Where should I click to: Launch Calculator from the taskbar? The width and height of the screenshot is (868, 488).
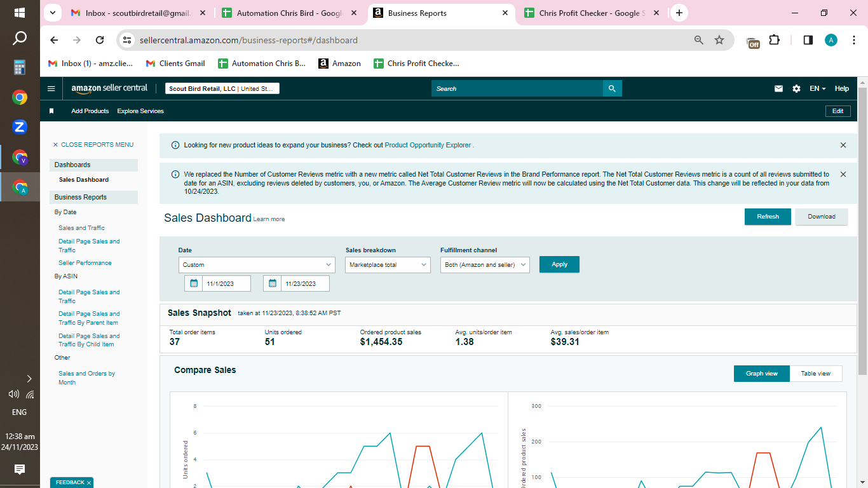tap(20, 67)
